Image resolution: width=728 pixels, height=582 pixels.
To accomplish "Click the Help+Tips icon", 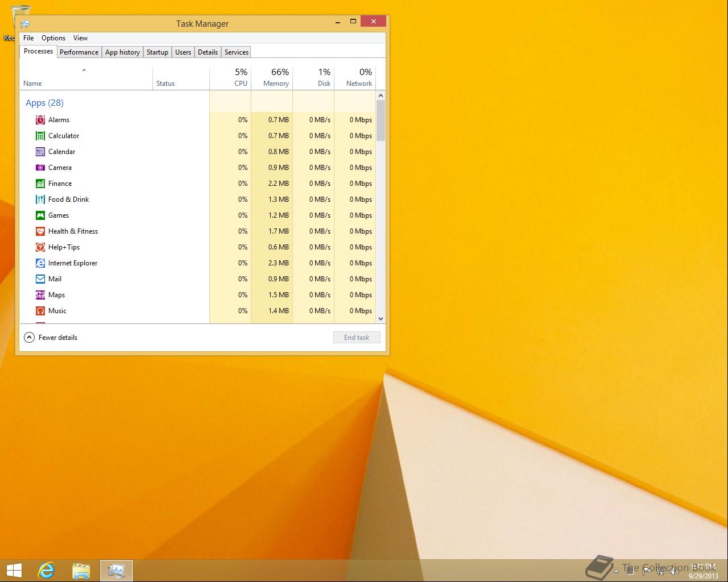I will [40, 247].
